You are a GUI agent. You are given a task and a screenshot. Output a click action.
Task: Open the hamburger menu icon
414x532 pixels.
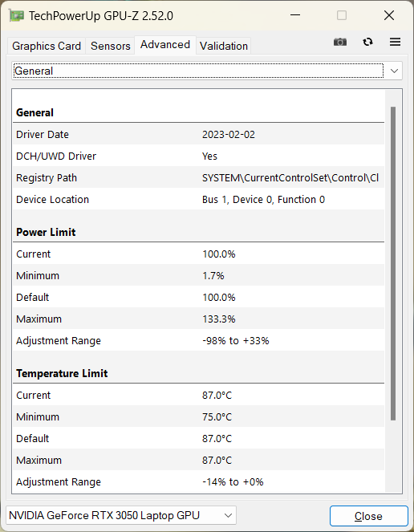click(x=395, y=42)
